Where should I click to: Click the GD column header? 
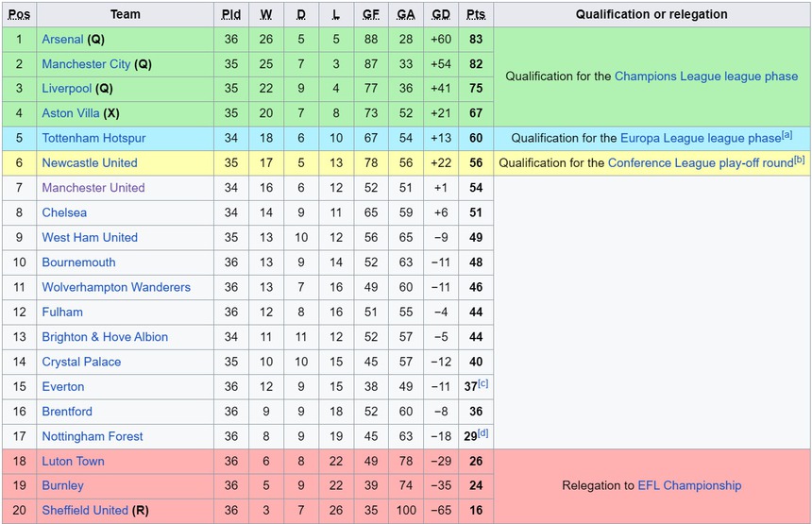click(x=440, y=14)
